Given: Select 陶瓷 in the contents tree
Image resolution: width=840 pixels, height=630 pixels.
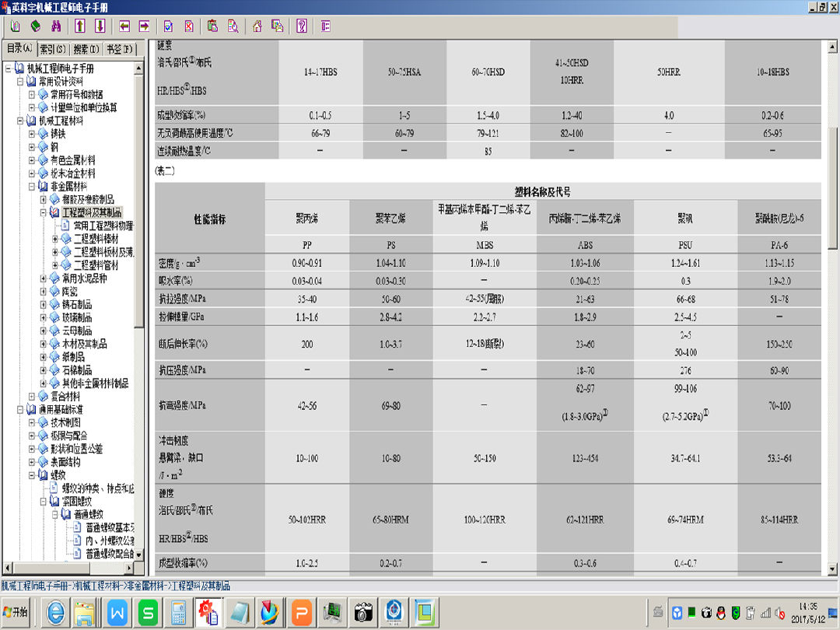Looking at the screenshot, I should click(x=72, y=291).
